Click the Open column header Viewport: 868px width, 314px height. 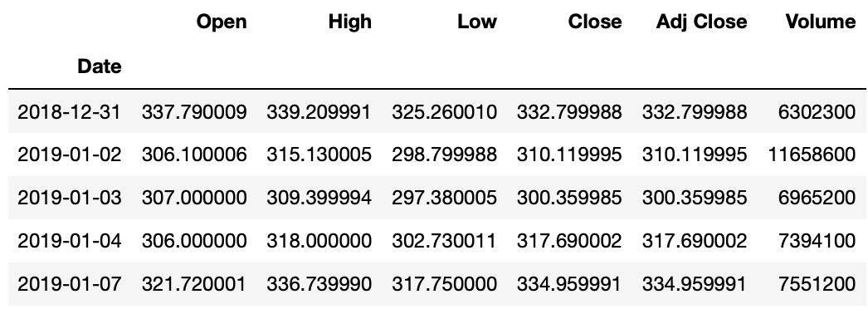[x=222, y=22]
